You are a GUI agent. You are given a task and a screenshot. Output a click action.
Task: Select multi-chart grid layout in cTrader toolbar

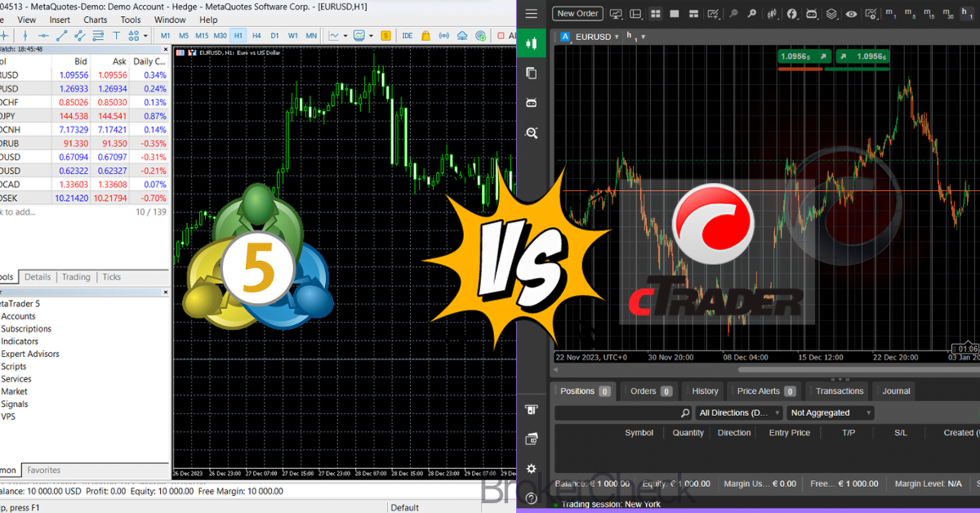click(x=655, y=14)
